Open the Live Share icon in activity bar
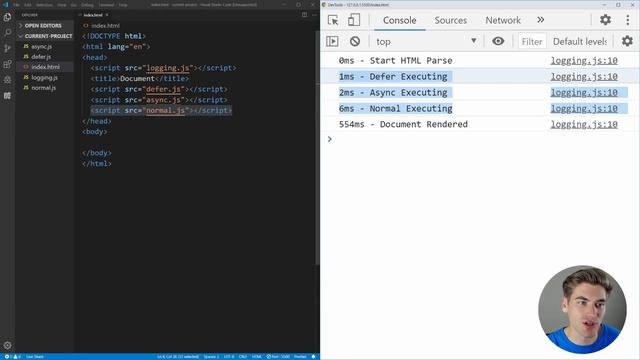 coord(7,96)
